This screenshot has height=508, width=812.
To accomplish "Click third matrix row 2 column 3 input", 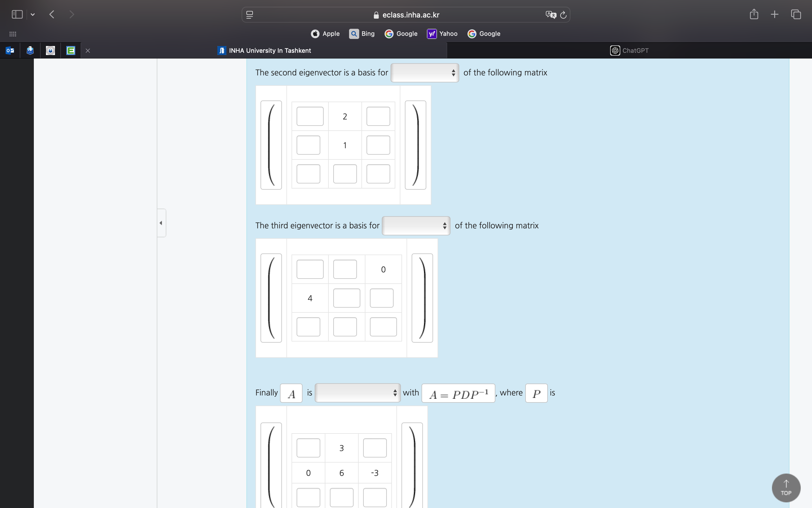I will 381,298.
